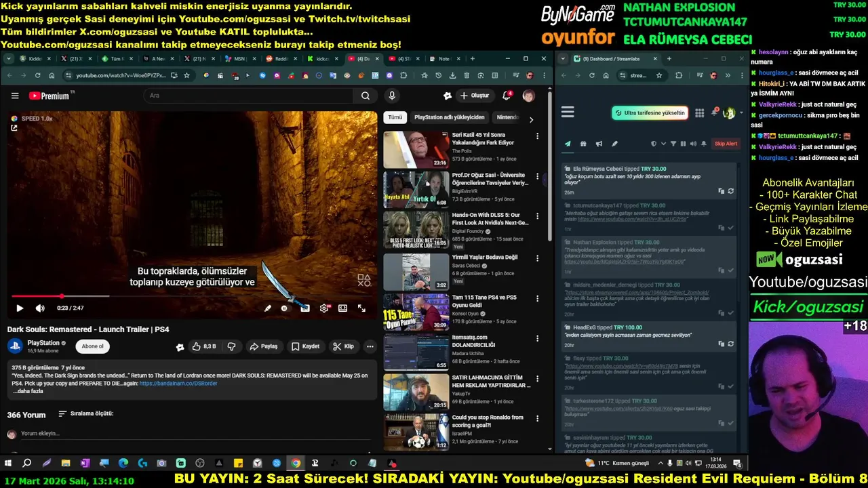Image resolution: width=868 pixels, height=488 pixels.
Task: Click the Skip Alert button
Action: 726,144
